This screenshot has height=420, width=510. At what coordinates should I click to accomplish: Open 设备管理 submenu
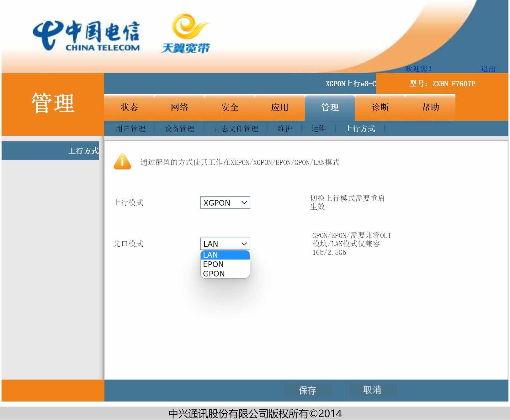coord(179,129)
